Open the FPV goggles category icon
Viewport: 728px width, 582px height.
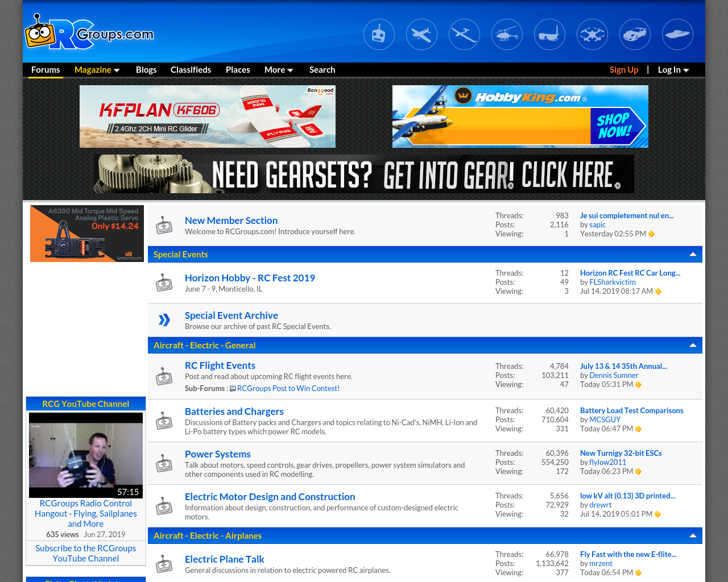(549, 35)
